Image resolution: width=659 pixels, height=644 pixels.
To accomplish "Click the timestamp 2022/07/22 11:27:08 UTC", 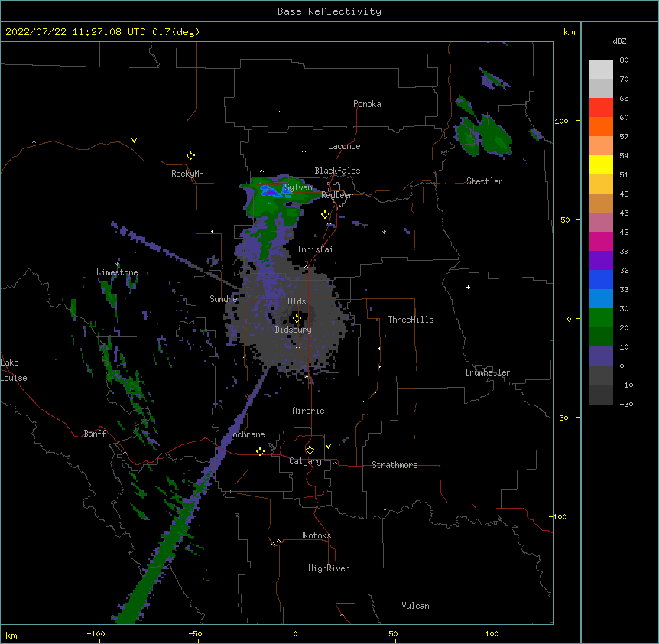I will tap(76, 32).
